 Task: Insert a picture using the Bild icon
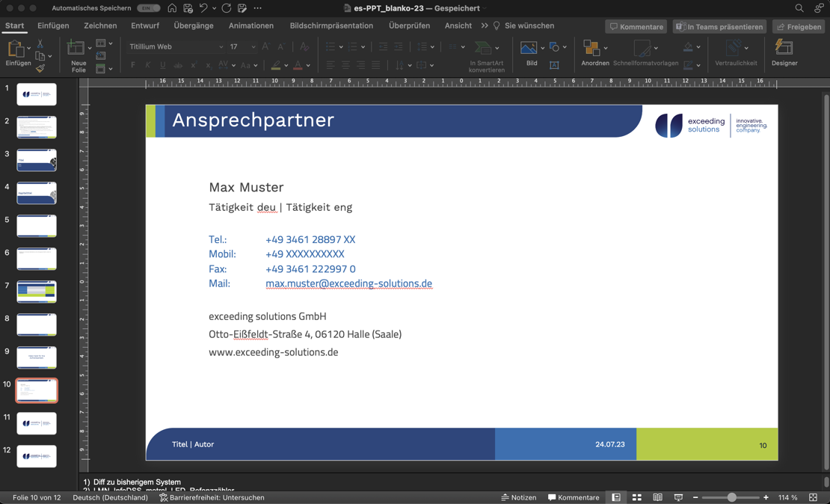[529, 49]
